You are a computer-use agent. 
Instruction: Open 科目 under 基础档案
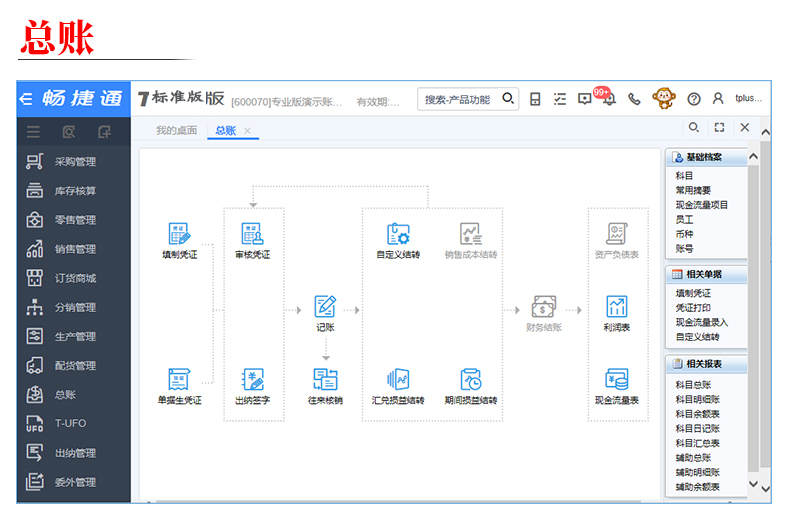(684, 176)
